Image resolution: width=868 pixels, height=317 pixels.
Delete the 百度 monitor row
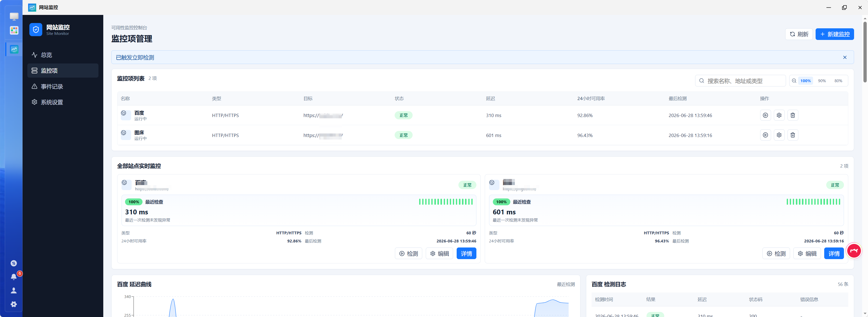793,115
